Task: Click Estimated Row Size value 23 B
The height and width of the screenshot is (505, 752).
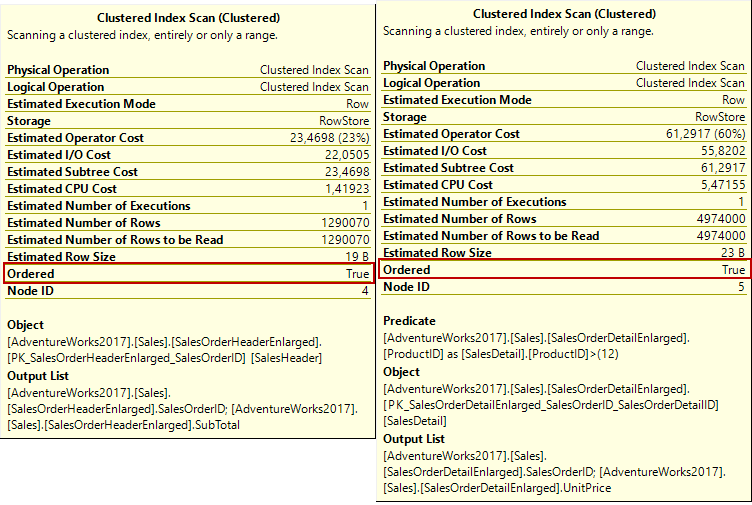Action: (733, 253)
